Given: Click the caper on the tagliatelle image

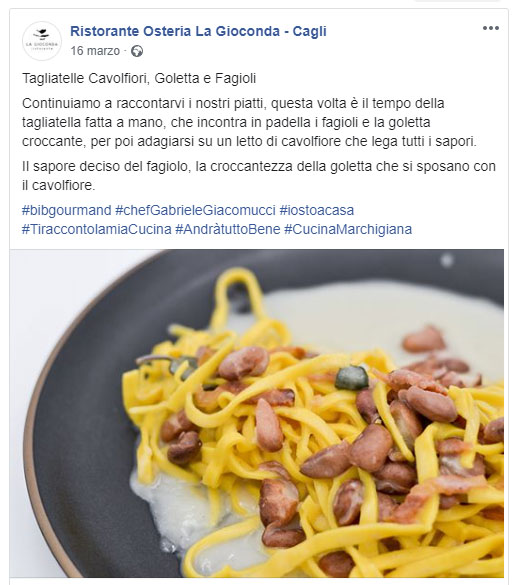Looking at the screenshot, I should (x=352, y=378).
